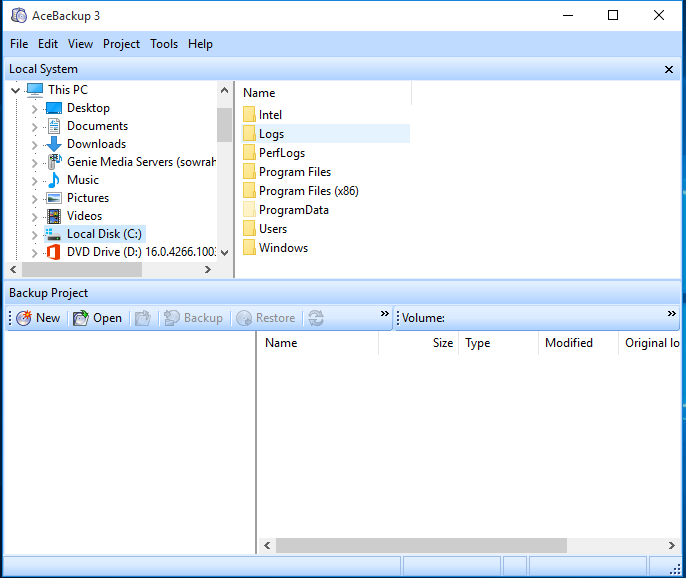Click the This PC computer icon

point(35,90)
